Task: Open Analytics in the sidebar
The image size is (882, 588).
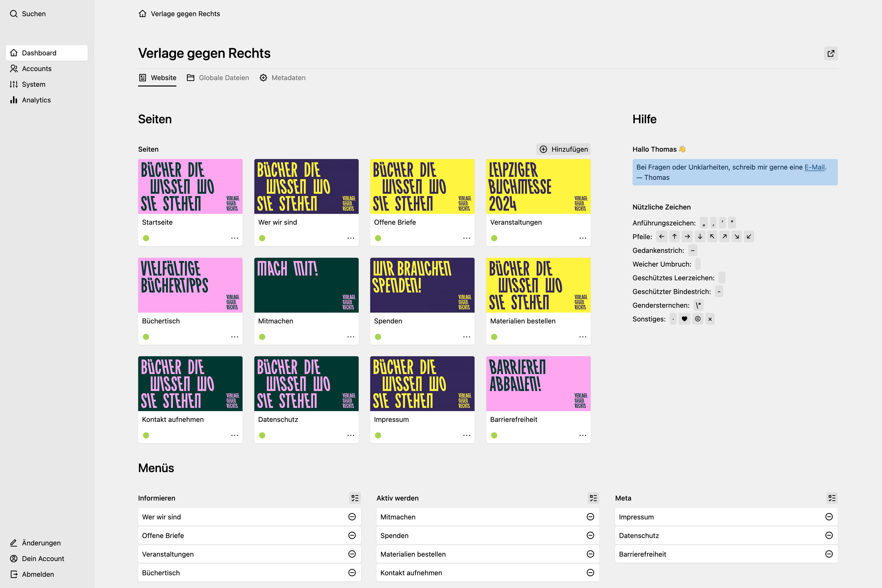Action: tap(47, 100)
